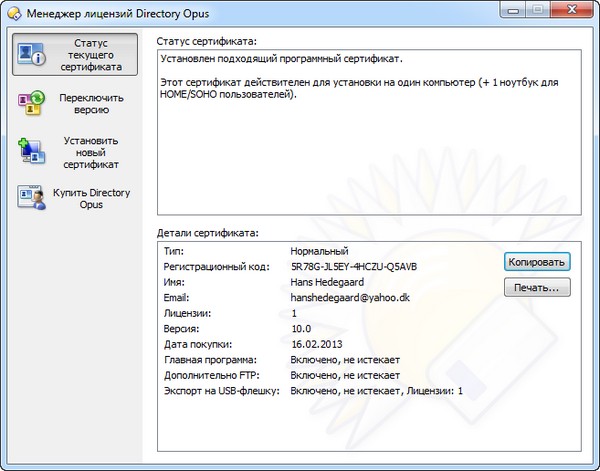This screenshot has width=600, height=471.
Task: Go to "Установить новый сертификат"
Action: click(x=75, y=152)
